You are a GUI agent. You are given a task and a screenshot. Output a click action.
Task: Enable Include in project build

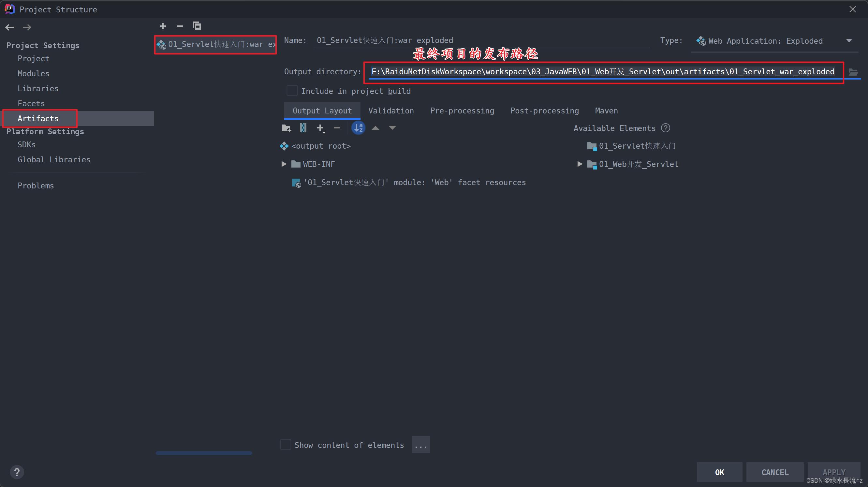(x=292, y=91)
